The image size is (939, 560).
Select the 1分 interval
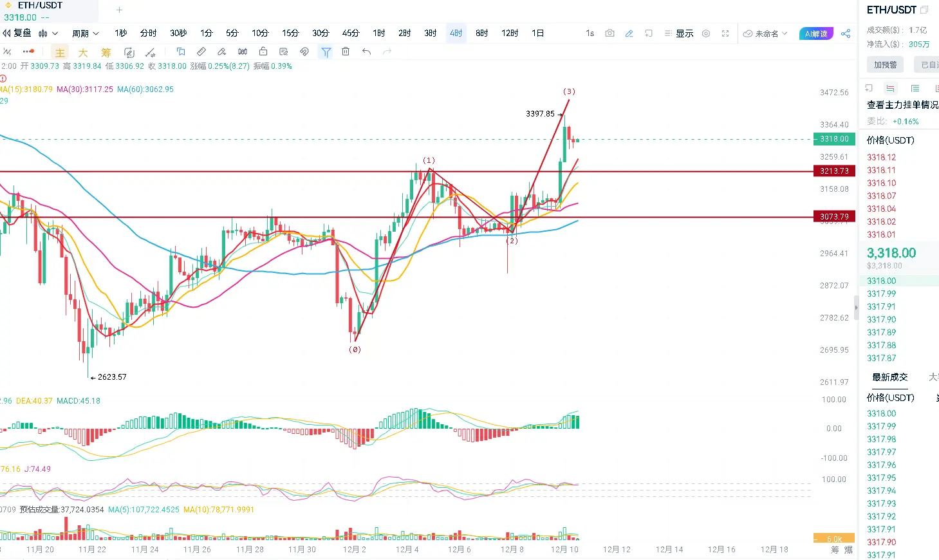(x=206, y=33)
